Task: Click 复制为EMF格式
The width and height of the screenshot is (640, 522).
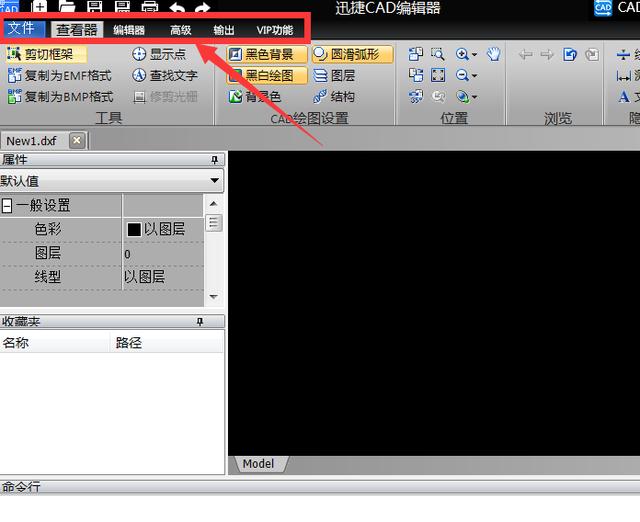Action: tap(60, 76)
